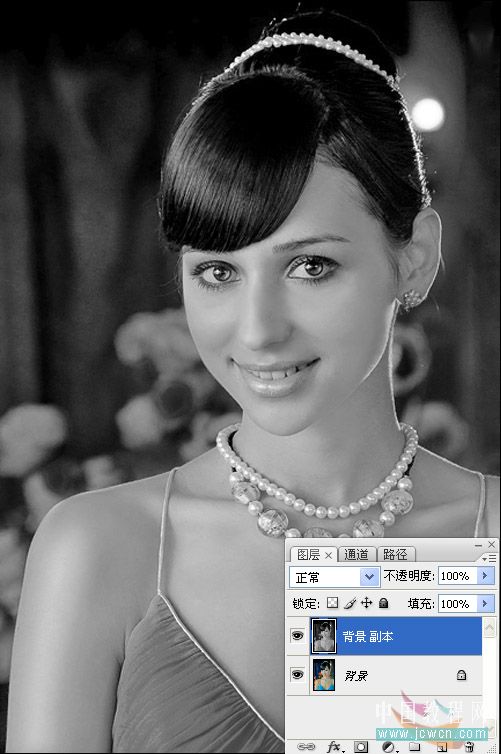The width and height of the screenshot is (501, 754).
Task: Add a layer mask with the mask icon
Action: pos(361,746)
